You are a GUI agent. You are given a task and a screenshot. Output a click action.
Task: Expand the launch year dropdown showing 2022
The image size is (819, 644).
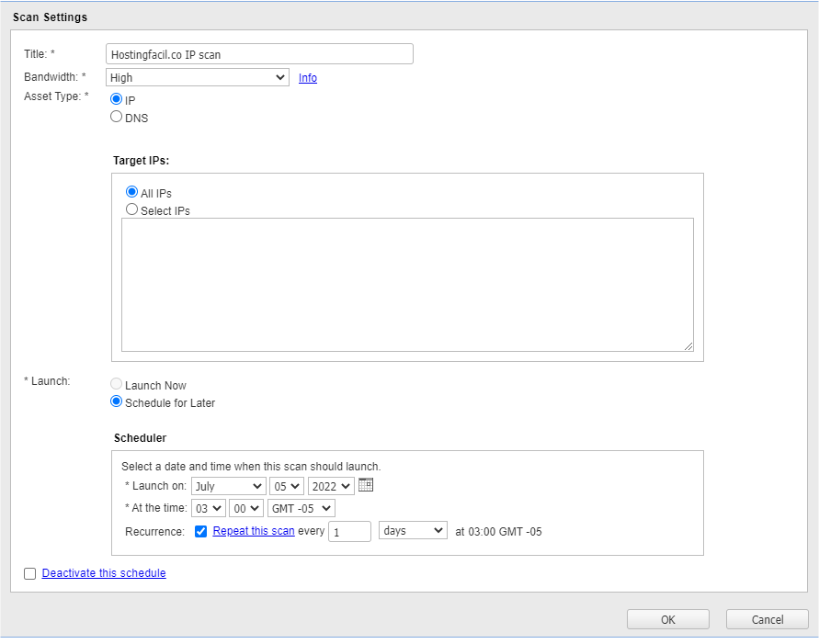pyautogui.click(x=331, y=486)
